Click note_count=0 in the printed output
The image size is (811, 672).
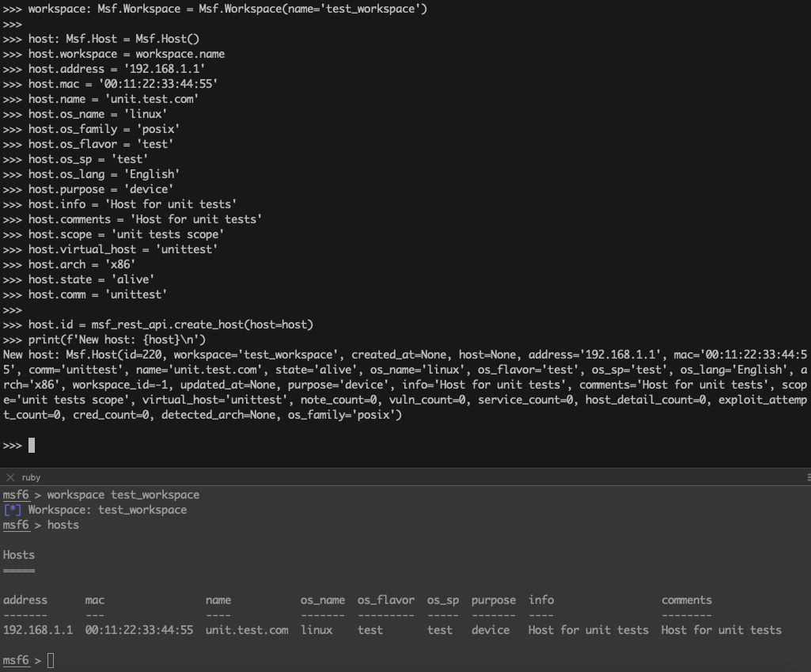click(339, 400)
